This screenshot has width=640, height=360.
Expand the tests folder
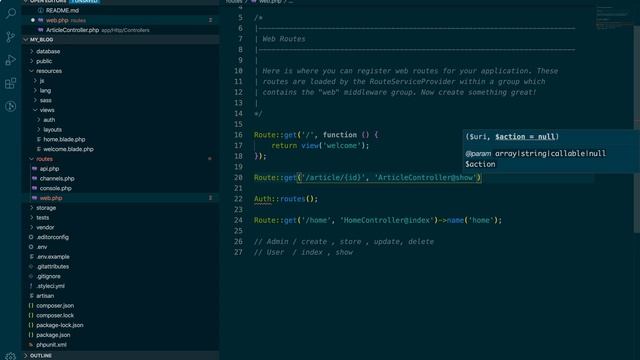[x=32, y=218]
